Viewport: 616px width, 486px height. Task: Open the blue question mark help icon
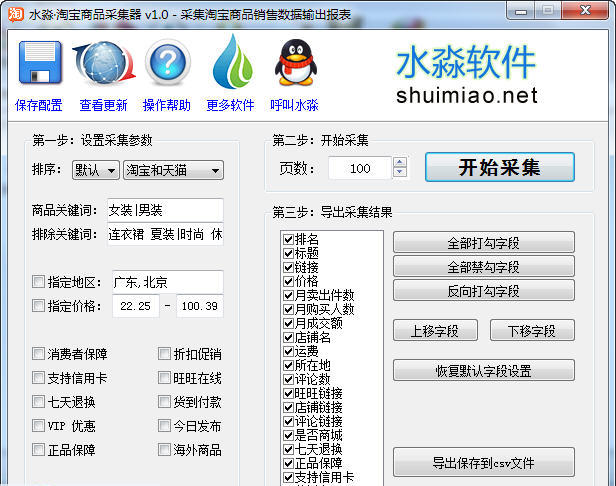tap(168, 62)
